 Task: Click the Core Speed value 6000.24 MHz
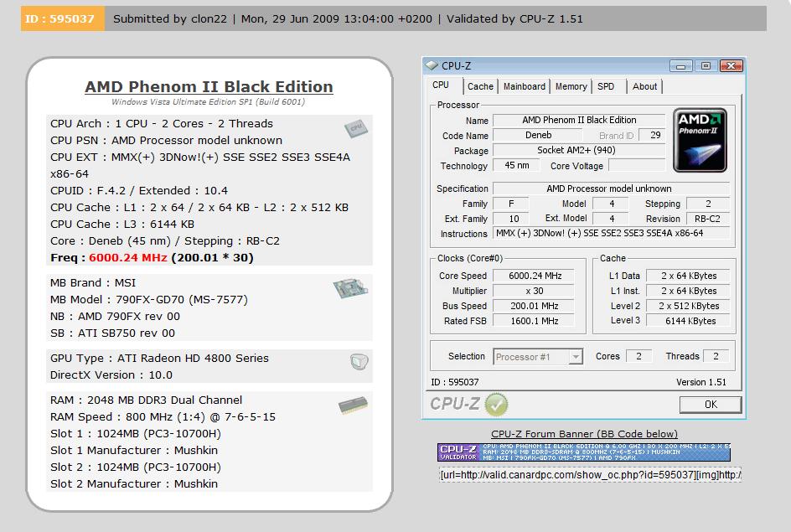coord(534,276)
